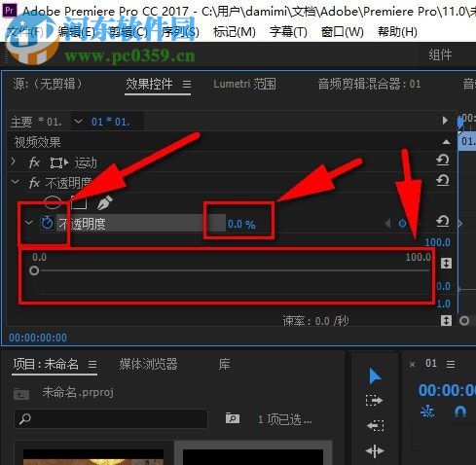Click the velocity graph height toggle icon
Image resolution: width=476 pixels, height=465 pixels.
click(x=446, y=320)
